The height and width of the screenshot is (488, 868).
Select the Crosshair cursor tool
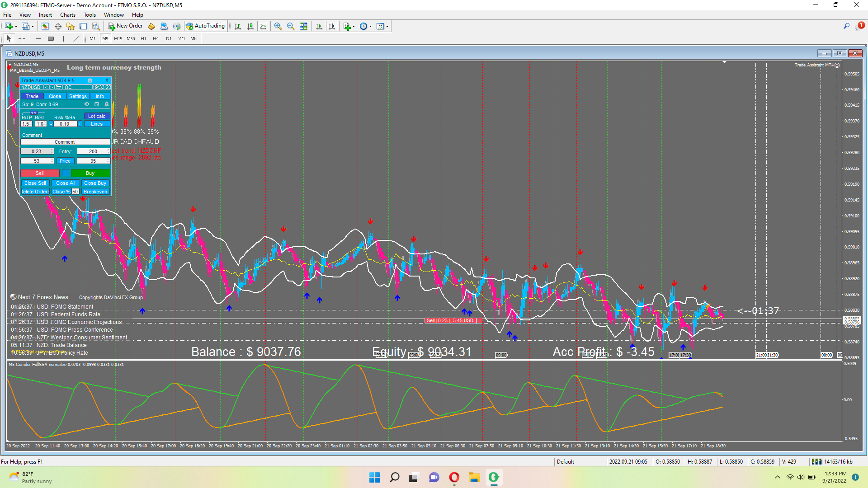point(22,38)
